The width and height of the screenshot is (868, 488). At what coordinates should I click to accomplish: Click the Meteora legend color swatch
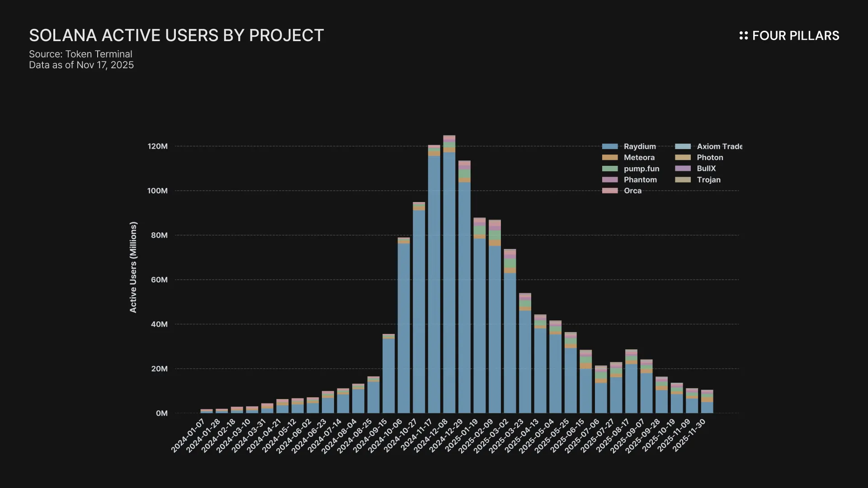[x=610, y=158]
